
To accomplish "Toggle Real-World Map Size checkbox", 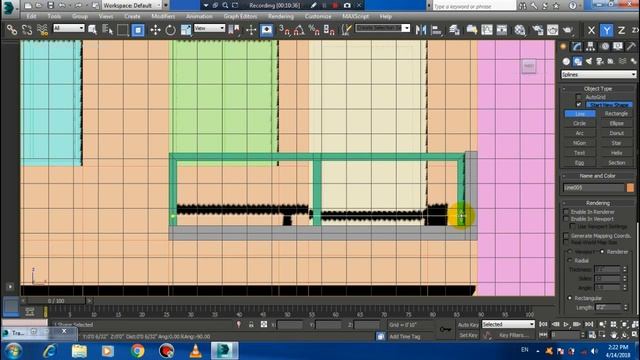I will (566, 242).
